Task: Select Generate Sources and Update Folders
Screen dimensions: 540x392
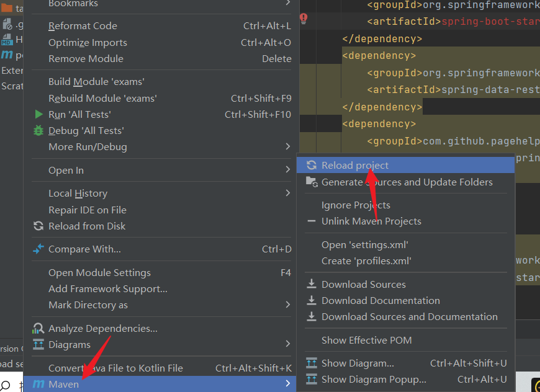Action: coord(406,182)
